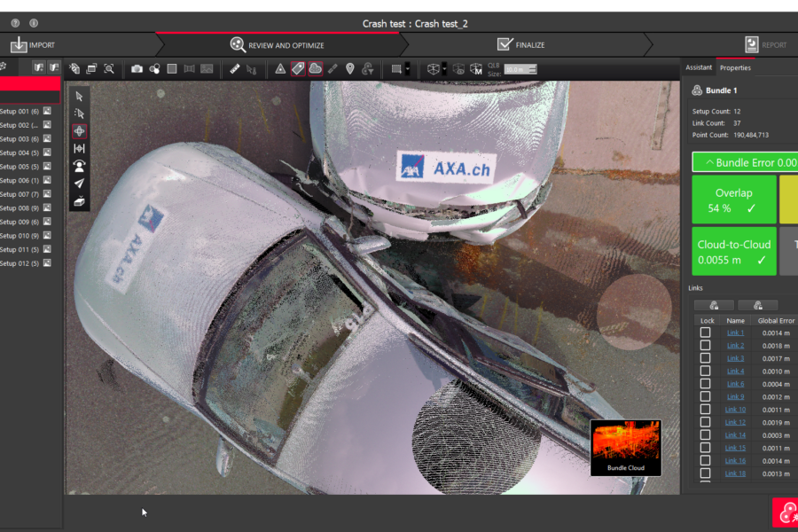Screen dimensions: 798x532
Task: Check the Lock box for Link 6
Action: (x=706, y=384)
